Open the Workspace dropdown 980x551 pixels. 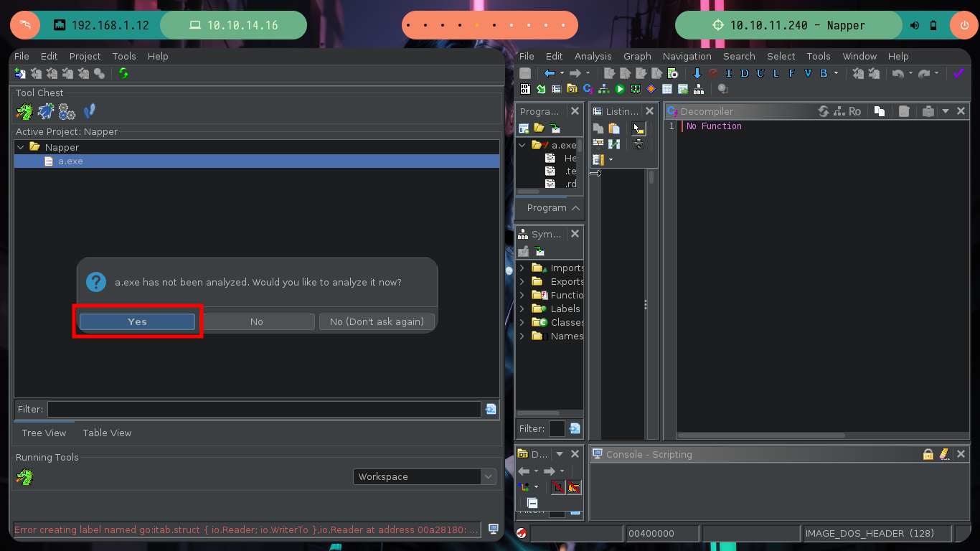tap(424, 476)
